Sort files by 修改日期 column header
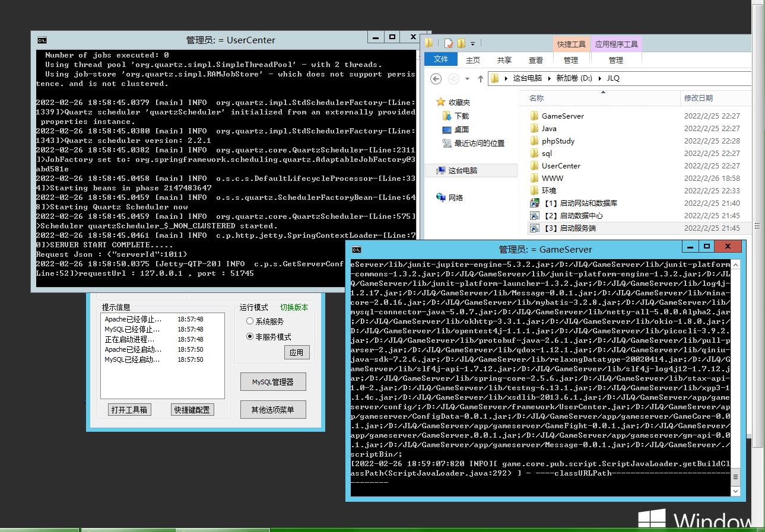The image size is (765, 532). click(x=699, y=98)
